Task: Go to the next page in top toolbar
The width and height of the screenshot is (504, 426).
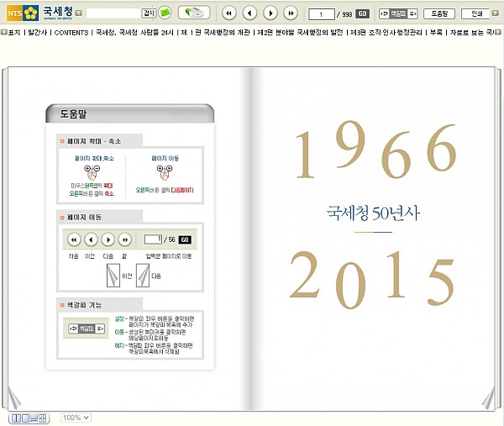Action: tap(270, 13)
